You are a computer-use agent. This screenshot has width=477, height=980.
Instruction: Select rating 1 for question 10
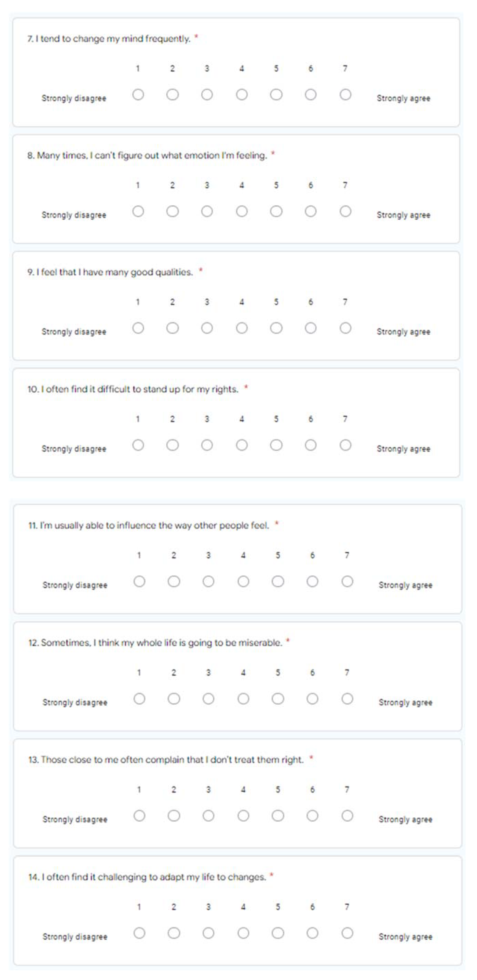[x=138, y=445]
